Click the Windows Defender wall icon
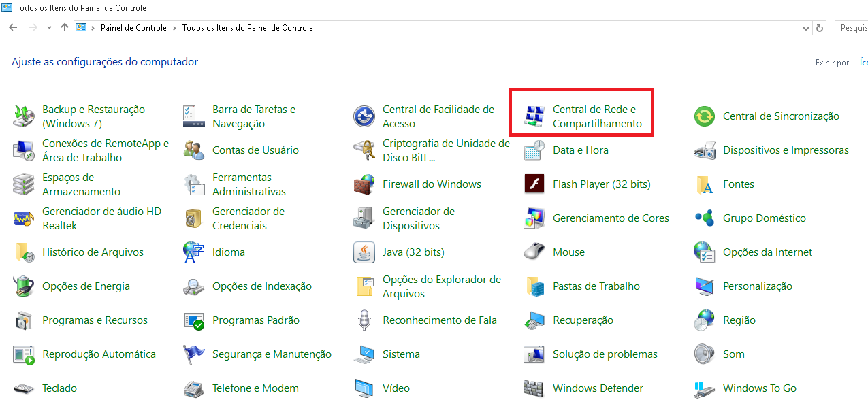This screenshot has width=868, height=419. point(534,388)
